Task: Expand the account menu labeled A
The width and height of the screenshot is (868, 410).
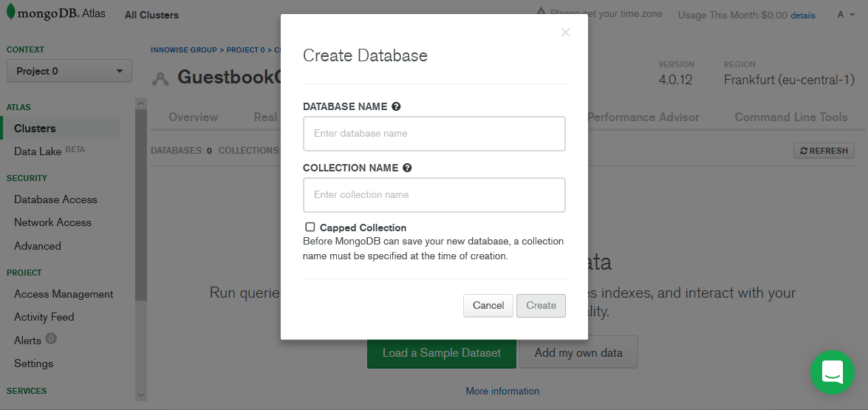Action: 844,15
